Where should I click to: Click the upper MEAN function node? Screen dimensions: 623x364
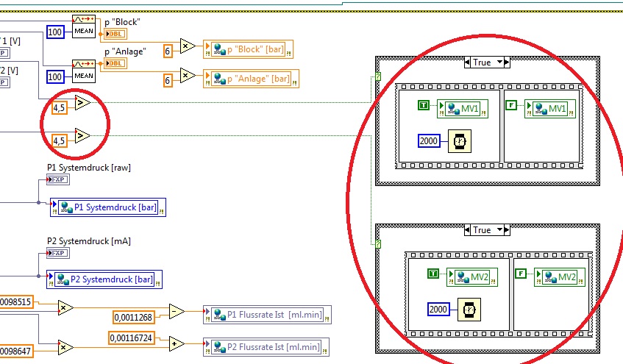point(84,26)
